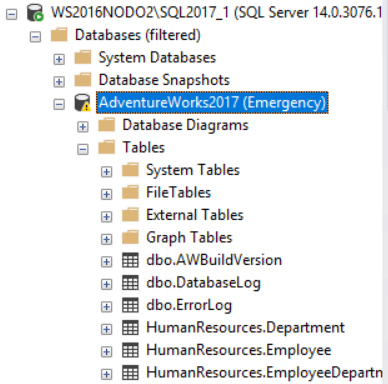
Task: Select the dbo.AWBuildVersion label
Action: [214, 260]
